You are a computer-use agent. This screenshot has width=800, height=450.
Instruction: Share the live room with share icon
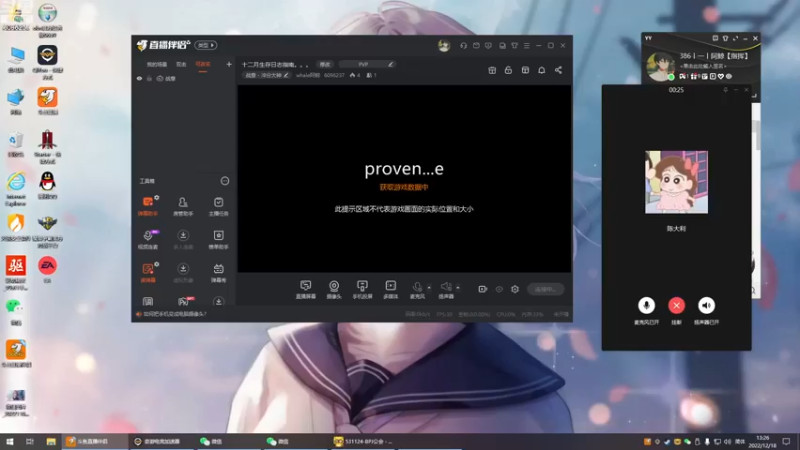[558, 70]
